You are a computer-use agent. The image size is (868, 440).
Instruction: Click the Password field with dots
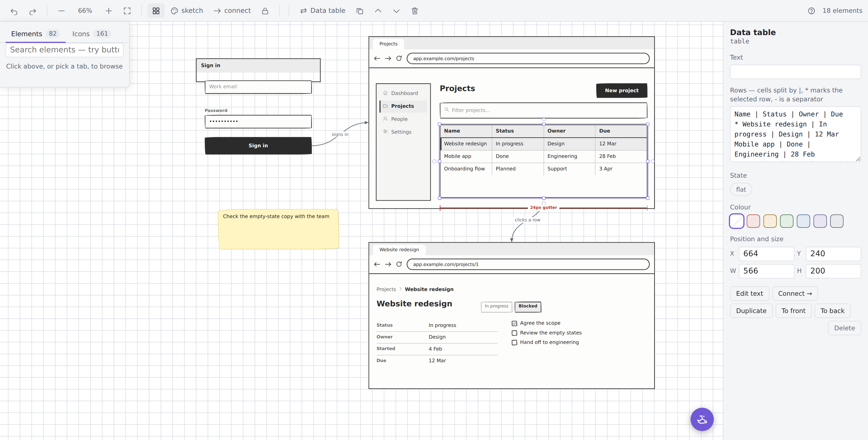click(258, 121)
